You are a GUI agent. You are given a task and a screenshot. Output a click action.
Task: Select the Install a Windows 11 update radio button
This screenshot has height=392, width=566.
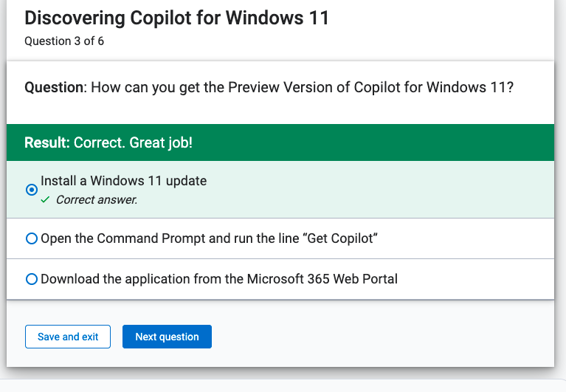coord(32,190)
